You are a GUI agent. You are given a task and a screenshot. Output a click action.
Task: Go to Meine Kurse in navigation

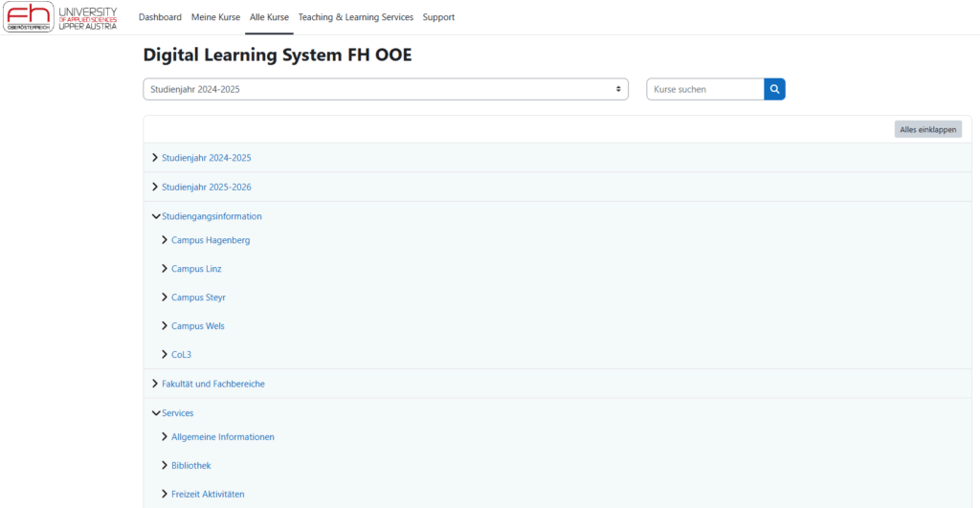(215, 17)
